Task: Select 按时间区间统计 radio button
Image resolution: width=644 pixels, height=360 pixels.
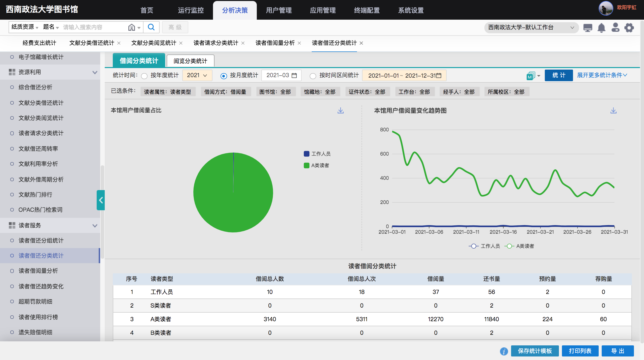Action: tap(313, 76)
